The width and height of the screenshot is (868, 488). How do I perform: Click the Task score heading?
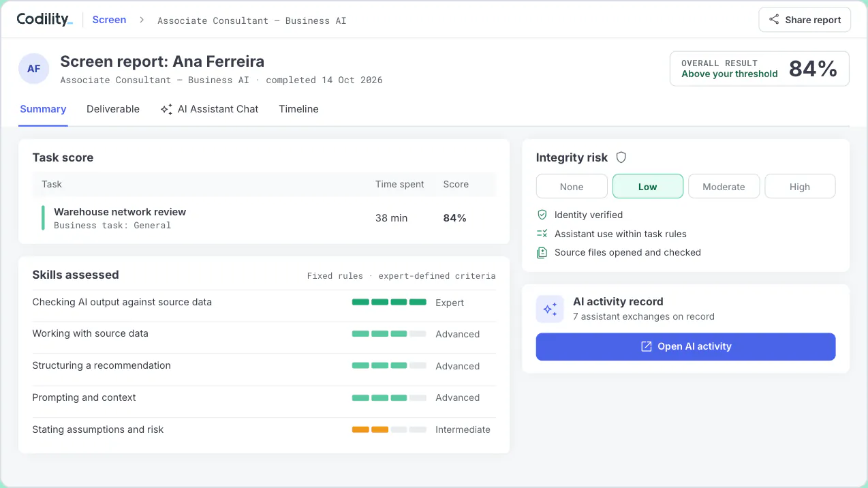[x=63, y=157]
